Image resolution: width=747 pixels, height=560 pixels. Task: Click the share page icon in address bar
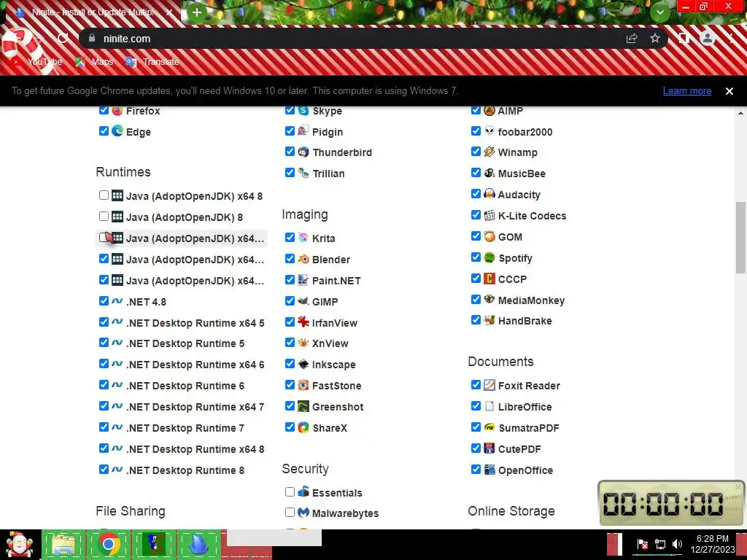coord(632,39)
